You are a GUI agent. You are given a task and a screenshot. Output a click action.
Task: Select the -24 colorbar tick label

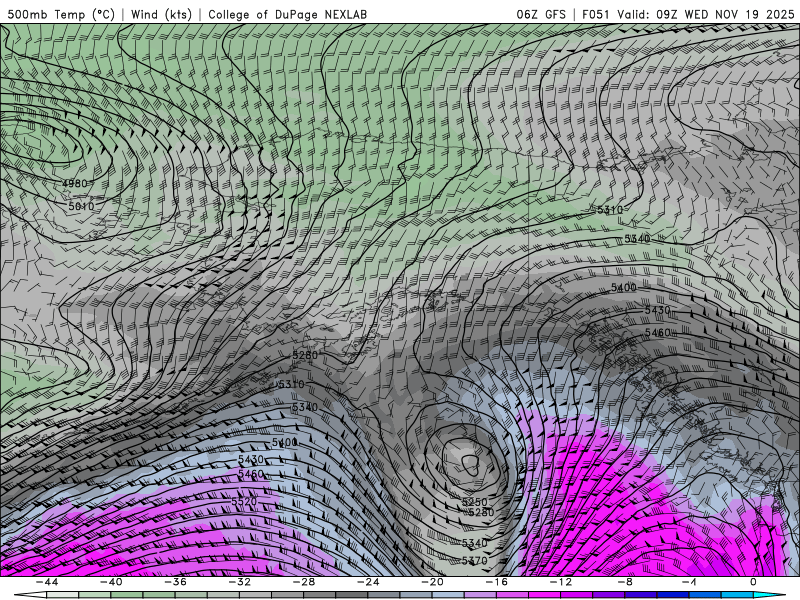pyautogui.click(x=368, y=582)
